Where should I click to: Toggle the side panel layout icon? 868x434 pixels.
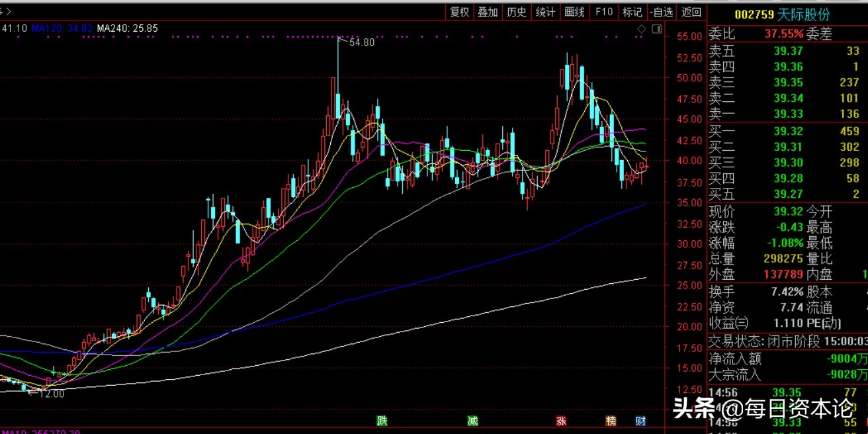(656, 29)
